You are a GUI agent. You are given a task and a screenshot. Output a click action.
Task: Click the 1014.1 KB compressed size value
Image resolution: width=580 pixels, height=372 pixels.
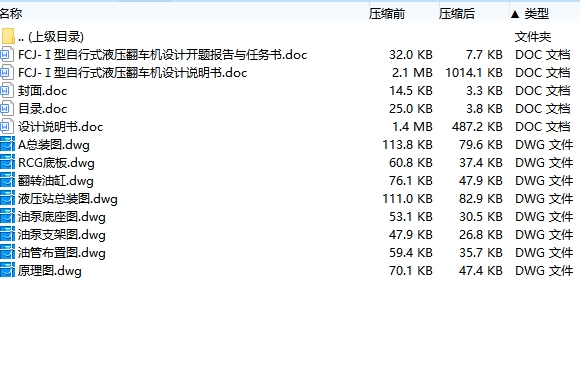pyautogui.click(x=474, y=73)
